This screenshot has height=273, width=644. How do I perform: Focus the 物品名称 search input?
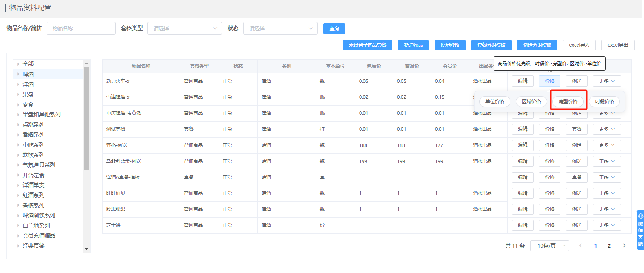point(81,28)
